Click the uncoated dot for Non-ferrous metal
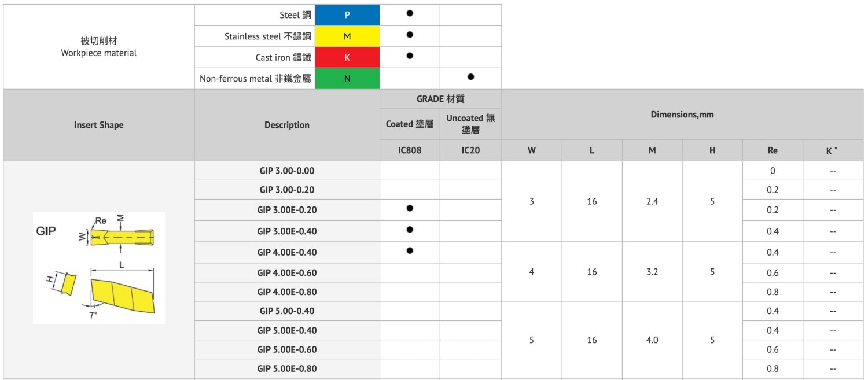The image size is (868, 380). point(470,77)
